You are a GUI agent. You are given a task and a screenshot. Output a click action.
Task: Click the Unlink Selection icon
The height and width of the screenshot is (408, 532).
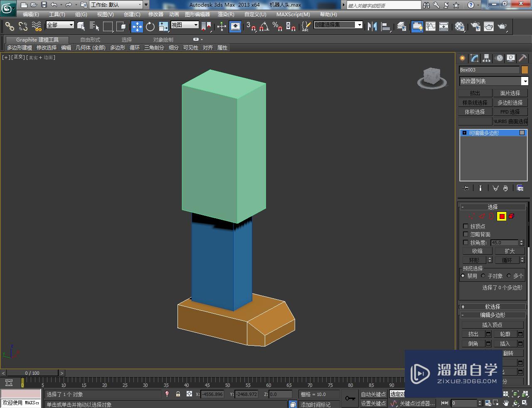pos(23,27)
